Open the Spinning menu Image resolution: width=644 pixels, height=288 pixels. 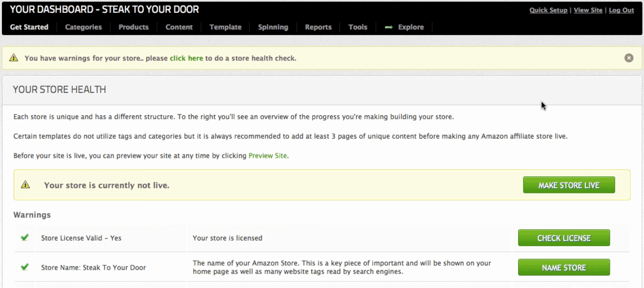273,27
